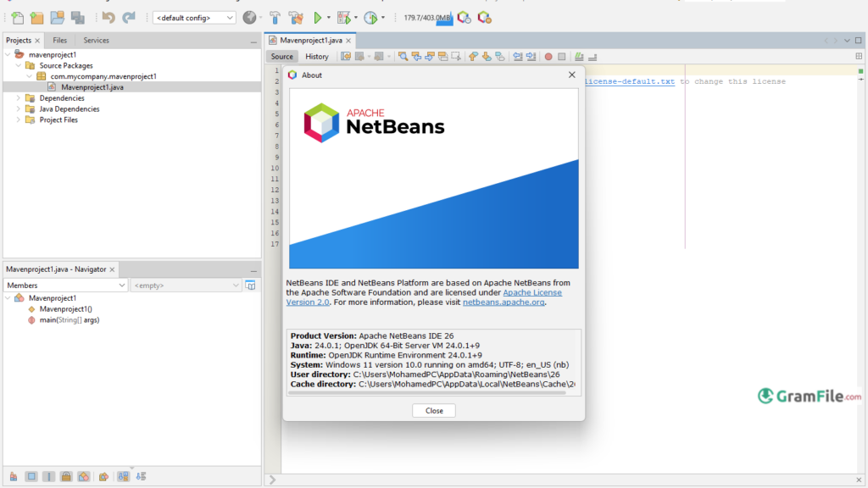The image size is (868, 488).
Task: Open the netbeans.apache.org link
Action: pyautogui.click(x=504, y=302)
